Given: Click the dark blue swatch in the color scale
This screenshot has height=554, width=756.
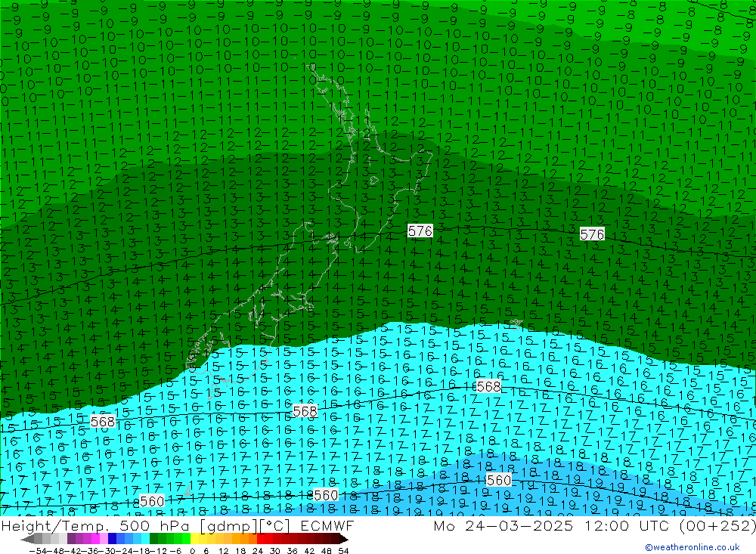Looking at the screenshot, I should click(112, 539).
